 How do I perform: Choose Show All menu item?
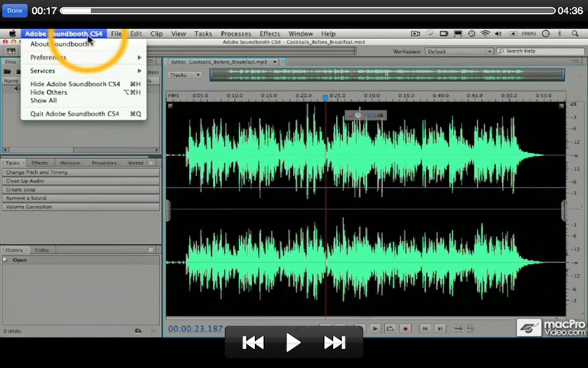83,100
